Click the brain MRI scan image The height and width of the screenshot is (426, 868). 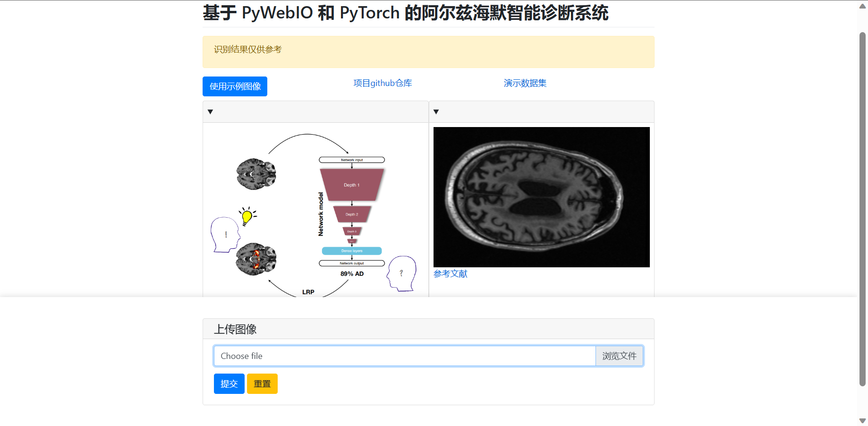[x=542, y=197]
